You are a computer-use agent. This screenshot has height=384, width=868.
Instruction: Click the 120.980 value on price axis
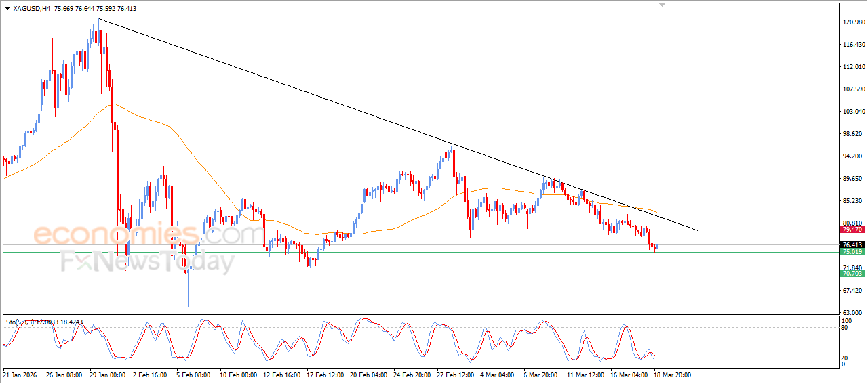coord(852,22)
